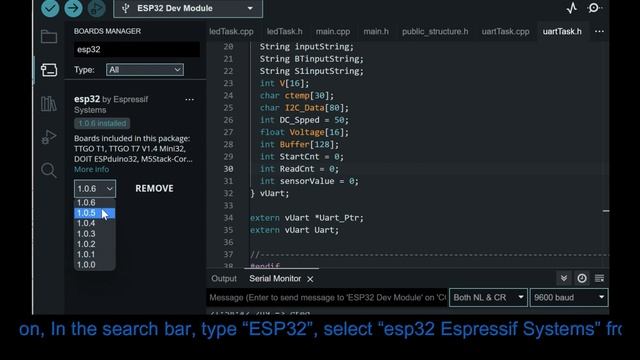
Task: Switch to the main.h tab
Action: tap(376, 31)
